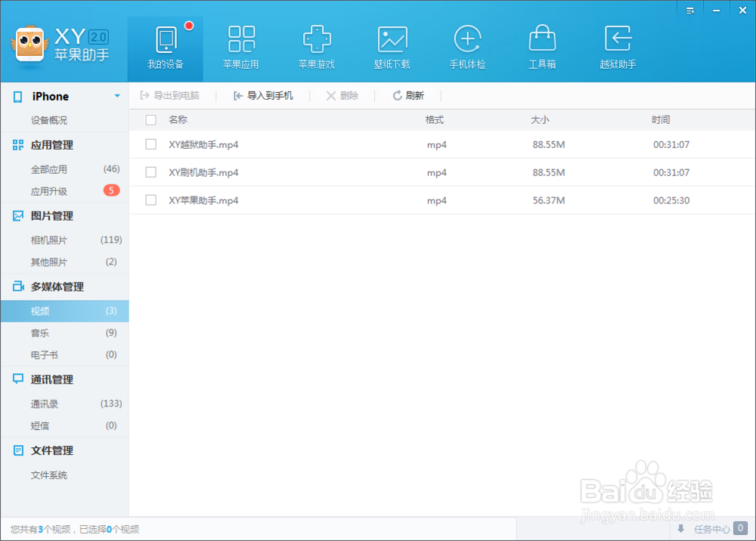This screenshot has width=756, height=541.
Task: Click the 图片管理 section icon
Action: 18,216
